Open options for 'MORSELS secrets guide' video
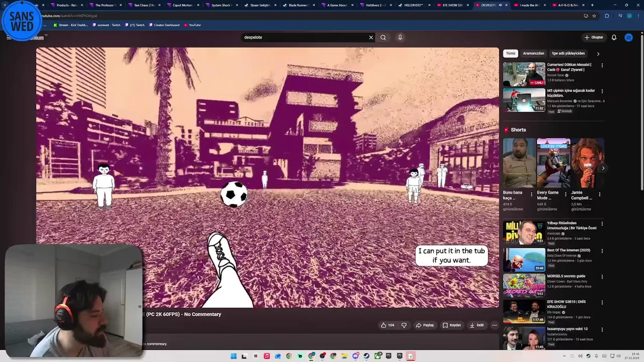644x362 pixels. click(x=602, y=277)
